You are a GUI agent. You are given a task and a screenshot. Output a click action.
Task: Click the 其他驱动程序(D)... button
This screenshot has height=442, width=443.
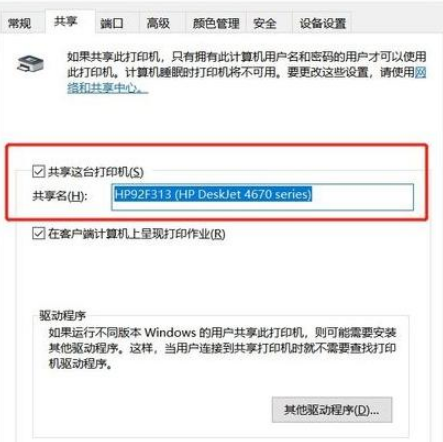332,410
